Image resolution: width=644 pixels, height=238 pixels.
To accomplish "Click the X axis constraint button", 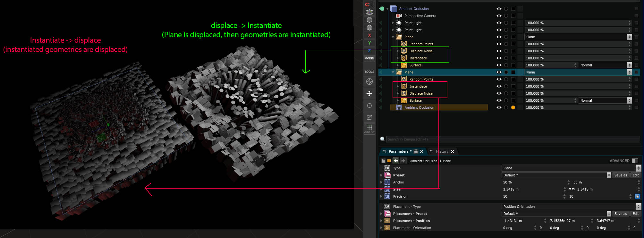I will pos(369,35).
